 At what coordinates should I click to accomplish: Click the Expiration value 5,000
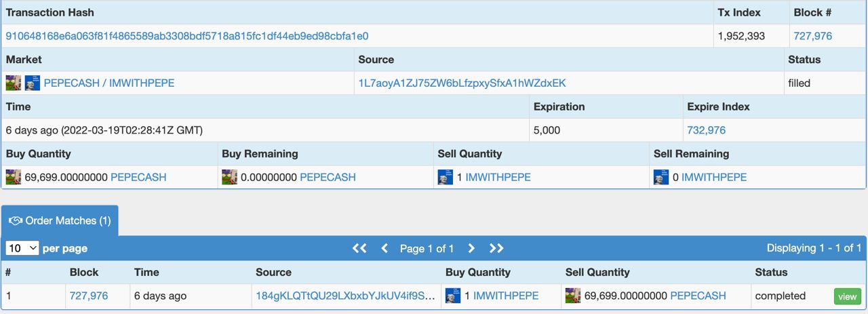[547, 130]
